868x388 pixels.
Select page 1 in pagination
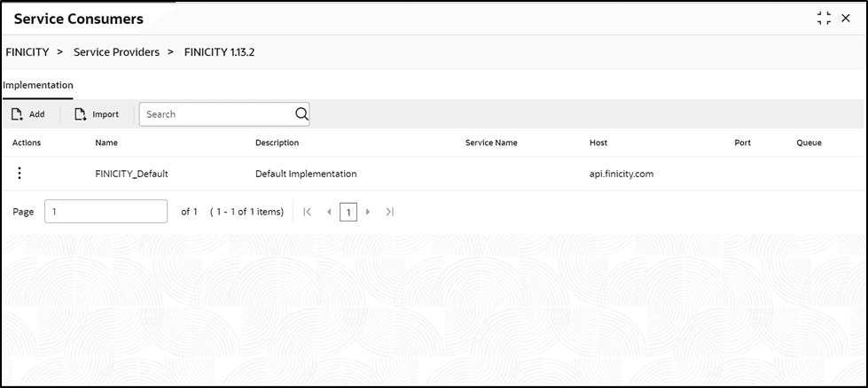[348, 212]
